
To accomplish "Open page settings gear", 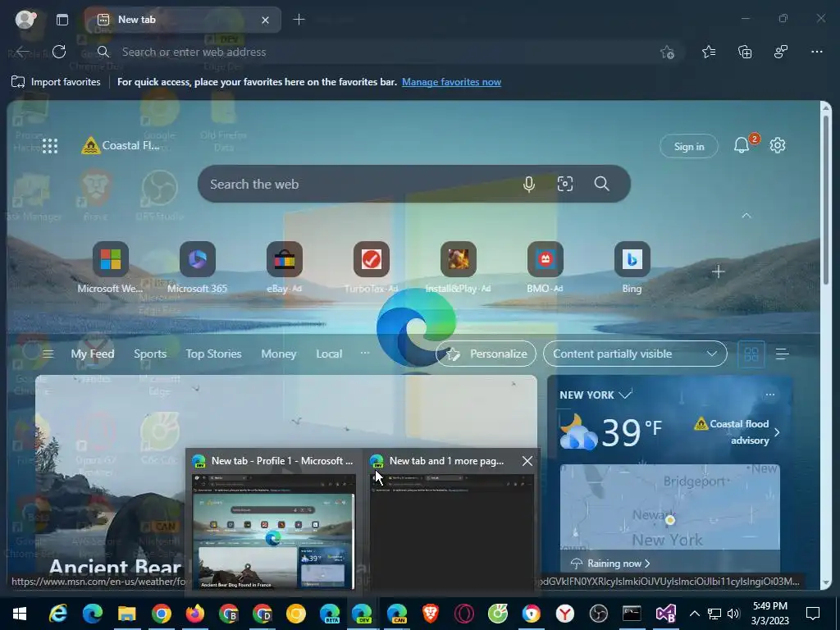I will tap(778, 145).
